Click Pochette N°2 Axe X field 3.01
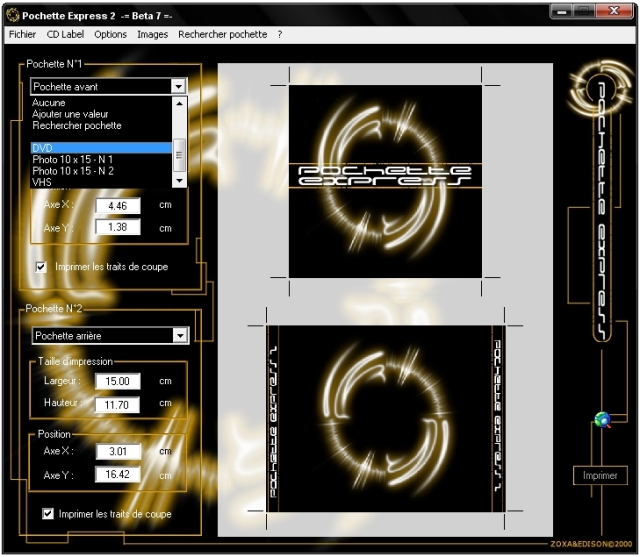 click(x=118, y=451)
